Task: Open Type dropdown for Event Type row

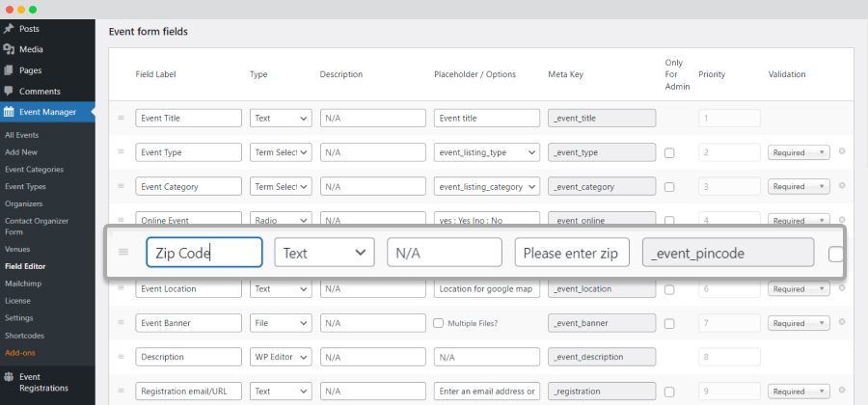Action: 281,152
